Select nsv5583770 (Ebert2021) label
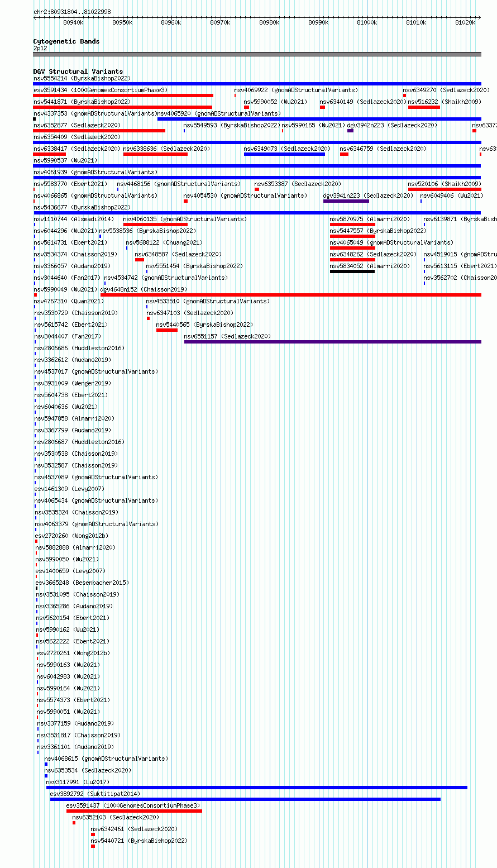This screenshot has width=497, height=868. click(x=70, y=184)
